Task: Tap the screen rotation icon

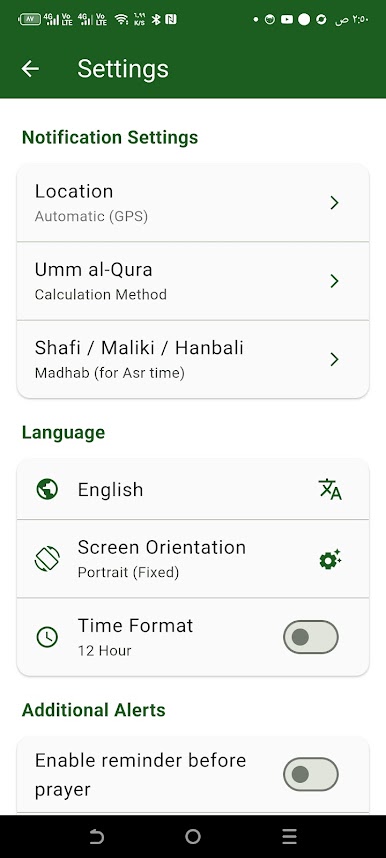Action: (x=47, y=559)
